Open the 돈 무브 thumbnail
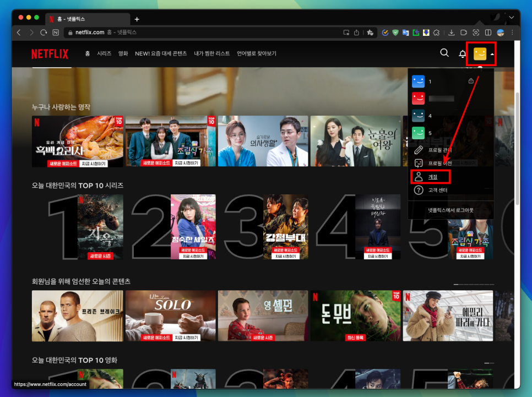 tap(355, 316)
